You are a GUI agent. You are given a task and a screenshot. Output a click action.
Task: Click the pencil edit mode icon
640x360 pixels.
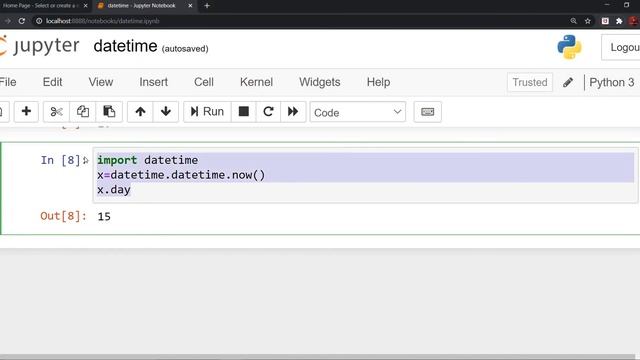pyautogui.click(x=568, y=82)
